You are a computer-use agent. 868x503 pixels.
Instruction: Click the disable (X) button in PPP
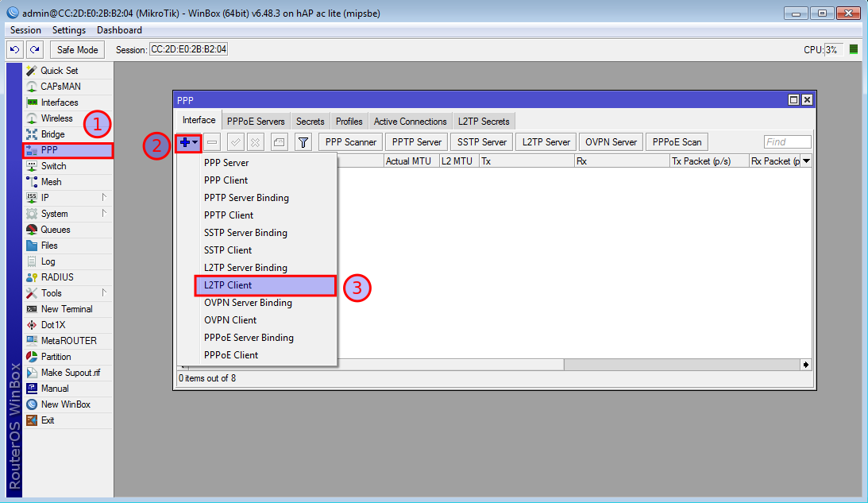click(x=255, y=142)
